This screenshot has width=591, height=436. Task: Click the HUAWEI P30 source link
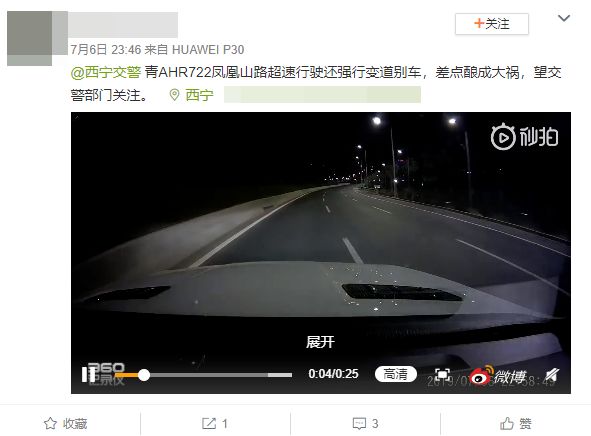pos(208,49)
